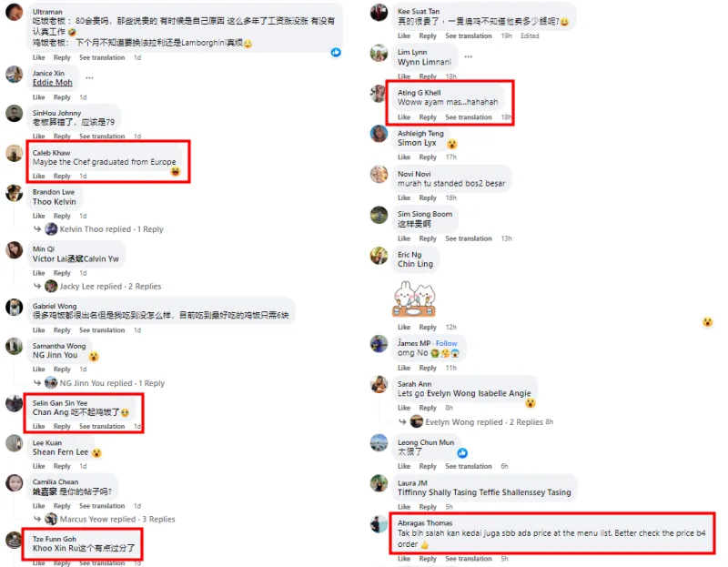This screenshot has height=567, width=728.
Task: Open the three-dot menu beside Lim Lynn's comment
Action: click(x=468, y=56)
